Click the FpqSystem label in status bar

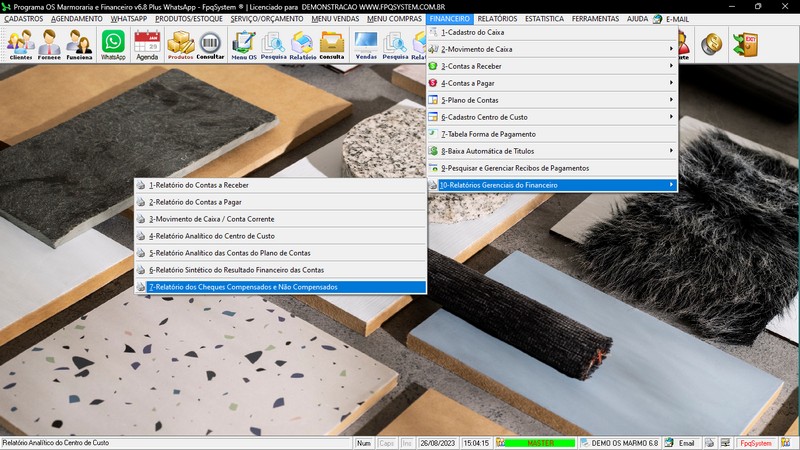[x=755, y=443]
